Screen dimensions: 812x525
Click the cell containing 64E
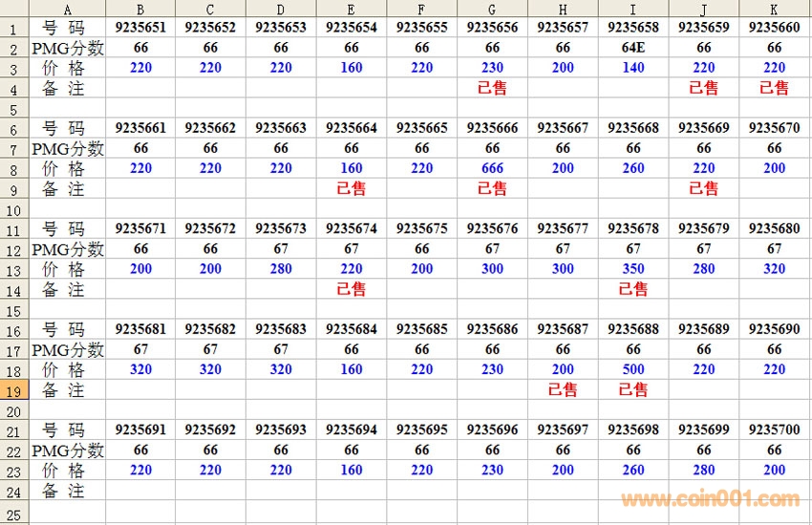[x=633, y=48]
